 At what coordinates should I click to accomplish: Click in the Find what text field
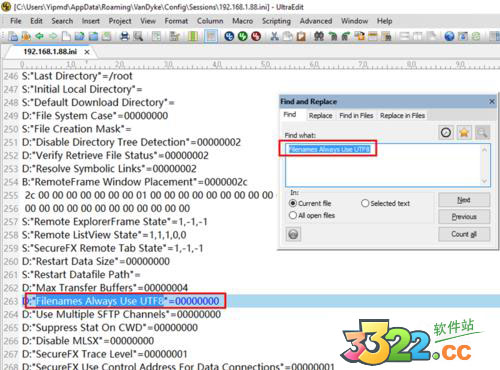pos(383,165)
